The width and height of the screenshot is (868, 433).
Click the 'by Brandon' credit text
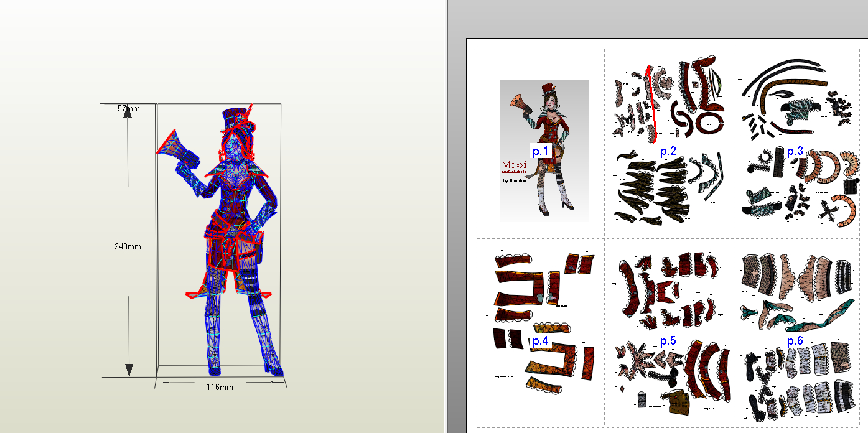click(x=515, y=181)
